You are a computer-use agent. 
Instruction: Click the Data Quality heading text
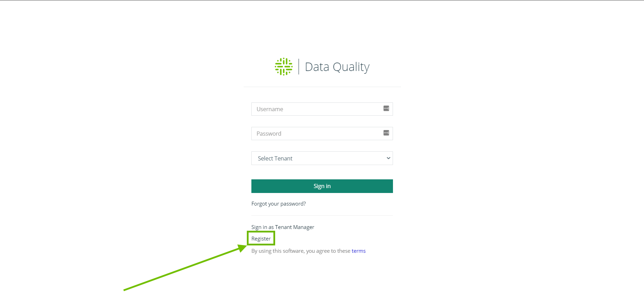[337, 67]
